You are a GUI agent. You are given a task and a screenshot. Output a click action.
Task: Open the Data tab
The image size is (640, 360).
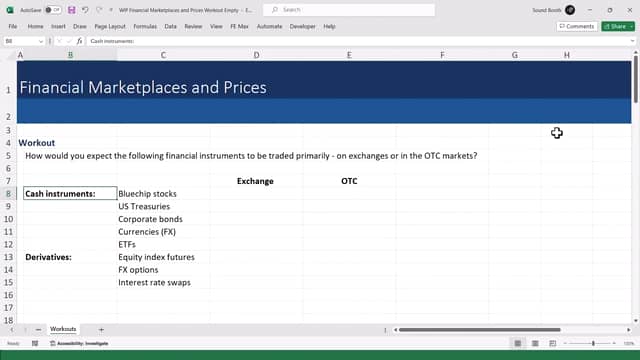click(x=170, y=27)
